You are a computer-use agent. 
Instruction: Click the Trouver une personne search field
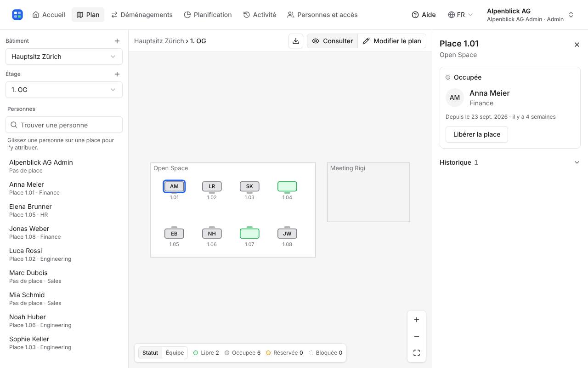click(64, 125)
